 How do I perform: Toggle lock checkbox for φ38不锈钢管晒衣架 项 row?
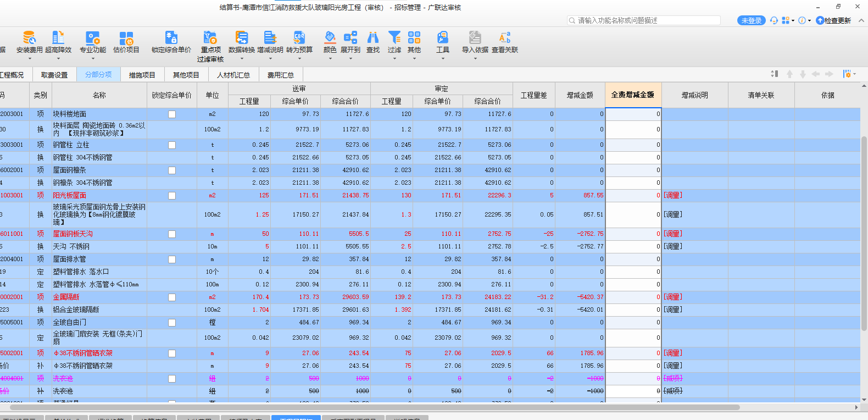[x=172, y=353]
